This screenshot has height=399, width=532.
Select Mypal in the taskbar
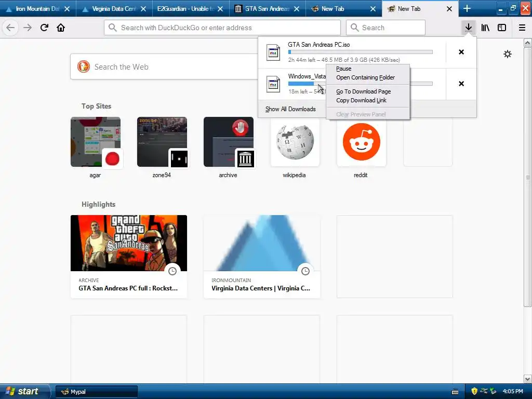(96, 392)
